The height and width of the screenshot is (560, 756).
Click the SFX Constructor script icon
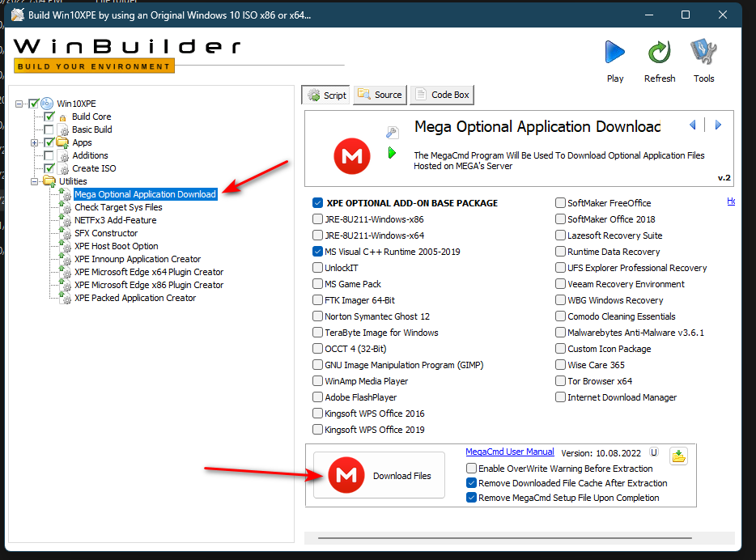click(x=65, y=233)
